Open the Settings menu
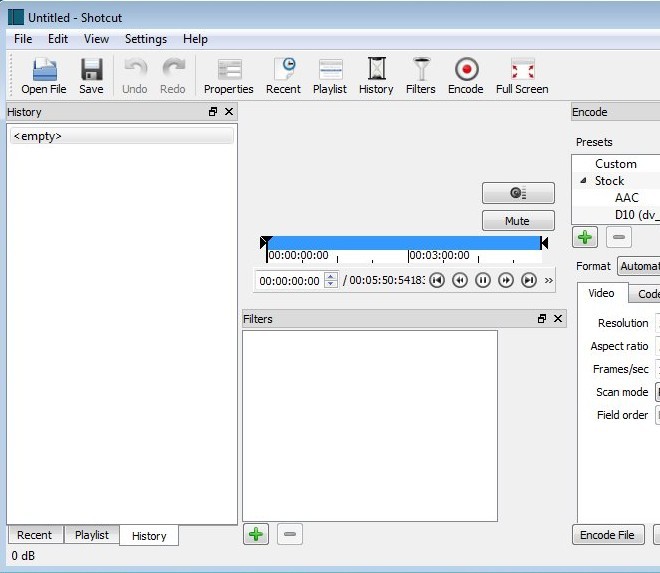660x573 pixels. pyautogui.click(x=146, y=39)
